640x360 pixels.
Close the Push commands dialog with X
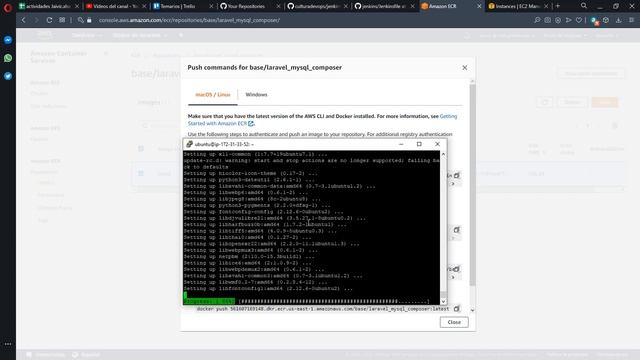[x=464, y=68]
